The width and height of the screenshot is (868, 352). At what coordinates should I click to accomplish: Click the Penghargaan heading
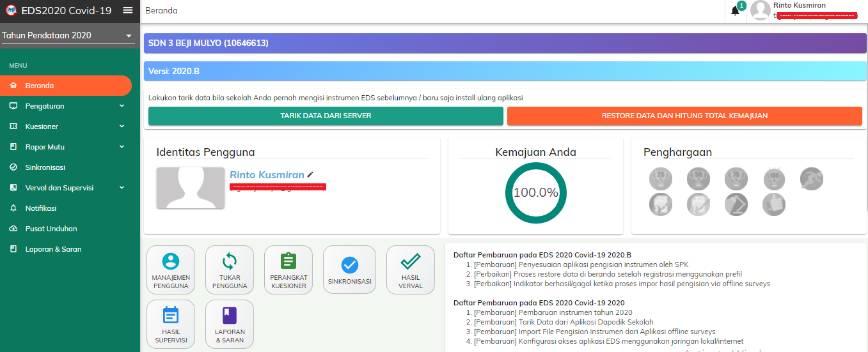pyautogui.click(x=677, y=152)
